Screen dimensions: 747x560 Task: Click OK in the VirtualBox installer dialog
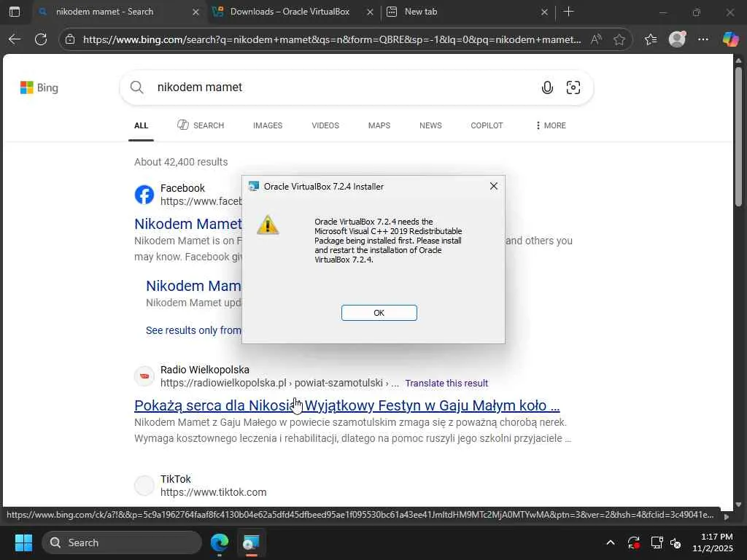click(379, 313)
